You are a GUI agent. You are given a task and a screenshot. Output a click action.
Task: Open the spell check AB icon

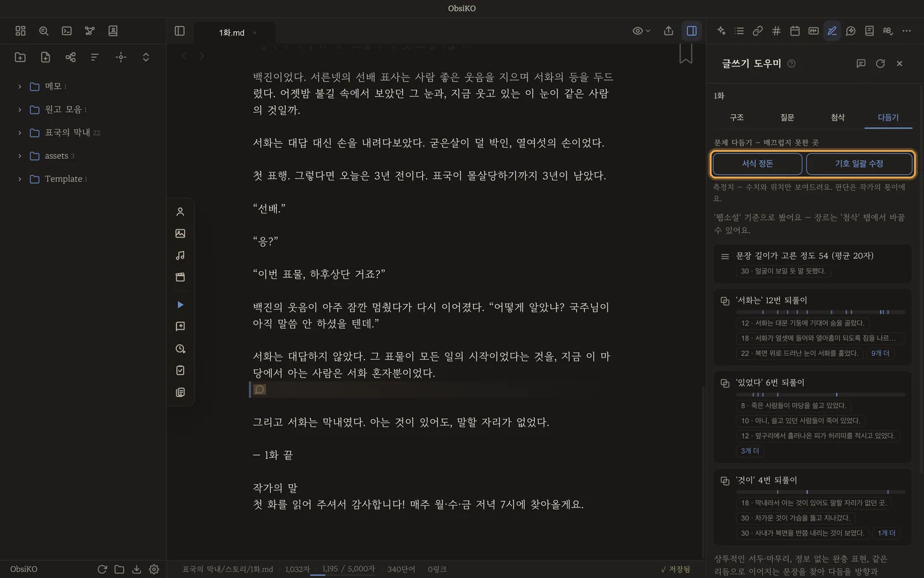click(x=888, y=31)
